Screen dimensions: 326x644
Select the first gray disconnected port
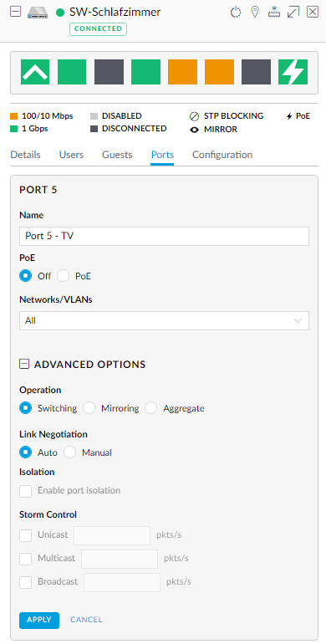109,72
